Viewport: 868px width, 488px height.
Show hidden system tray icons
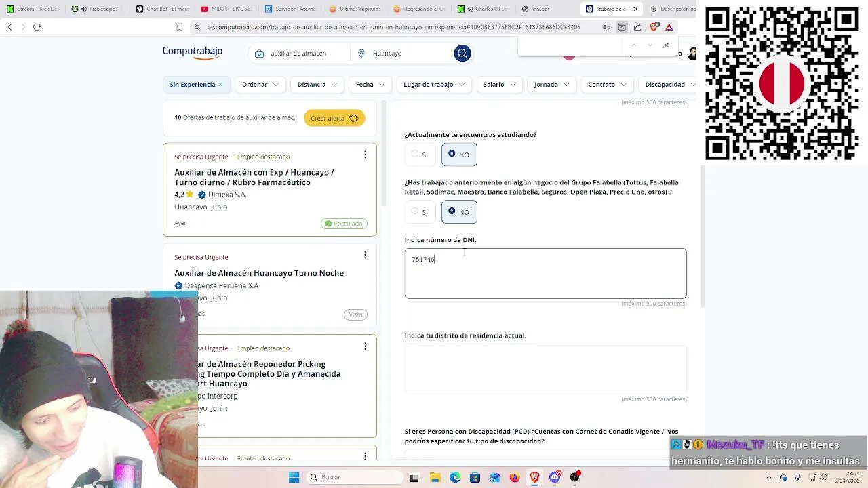coord(768,477)
